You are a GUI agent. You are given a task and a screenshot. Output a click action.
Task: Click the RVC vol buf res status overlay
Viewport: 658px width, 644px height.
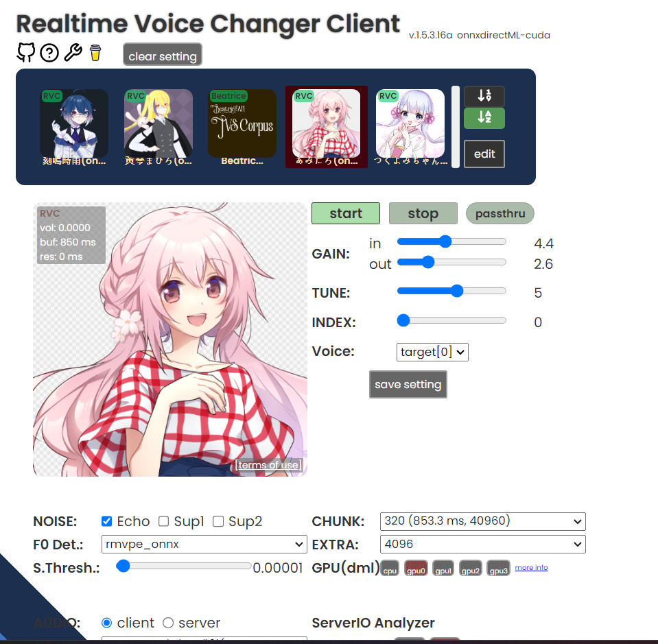click(71, 235)
